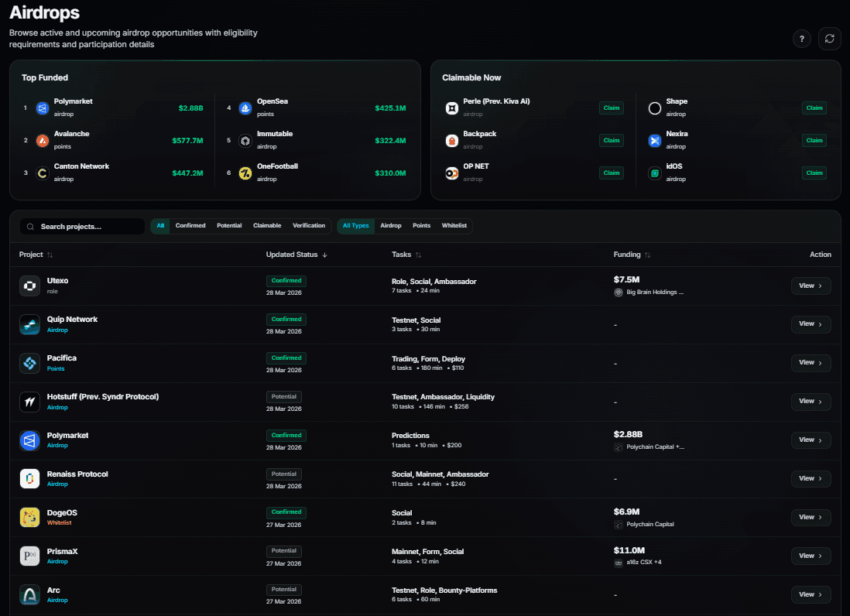This screenshot has width=850, height=616.
Task: View the PrismaX project
Action: [811, 556]
